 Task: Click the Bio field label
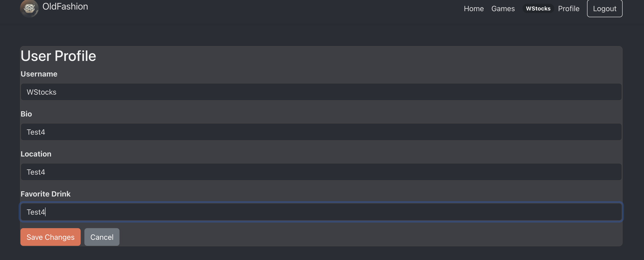coord(26,114)
